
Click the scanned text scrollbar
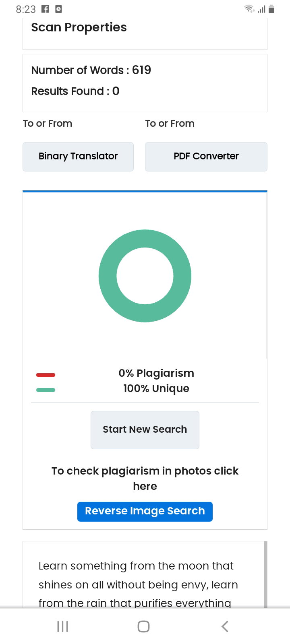[x=265, y=574]
